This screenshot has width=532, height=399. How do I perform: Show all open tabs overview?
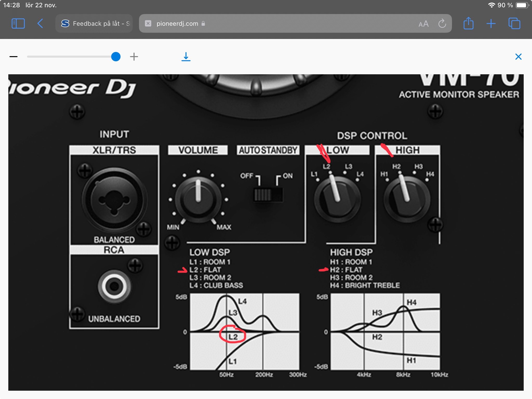[x=514, y=23]
